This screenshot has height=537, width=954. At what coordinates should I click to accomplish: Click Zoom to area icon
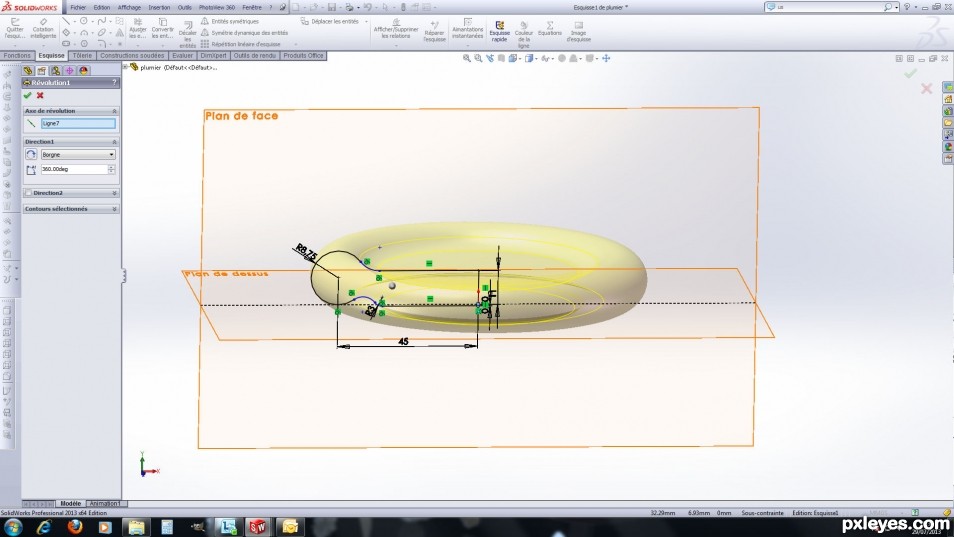point(478,58)
